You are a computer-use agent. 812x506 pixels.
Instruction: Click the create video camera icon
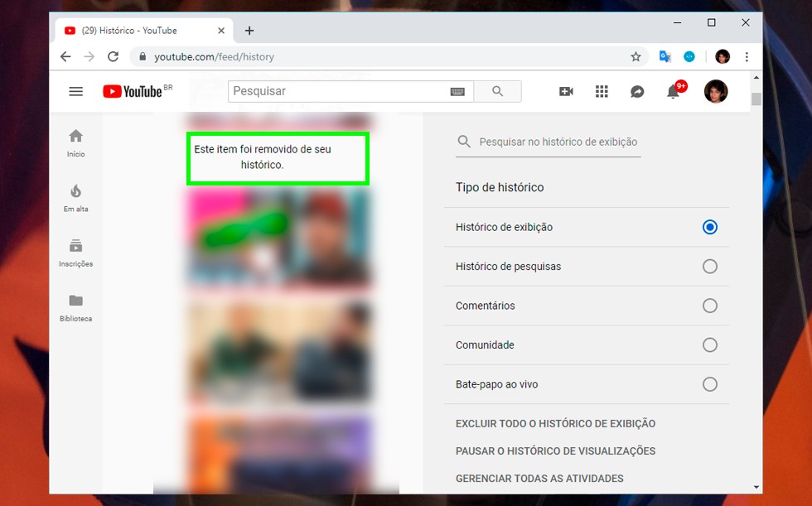point(566,92)
